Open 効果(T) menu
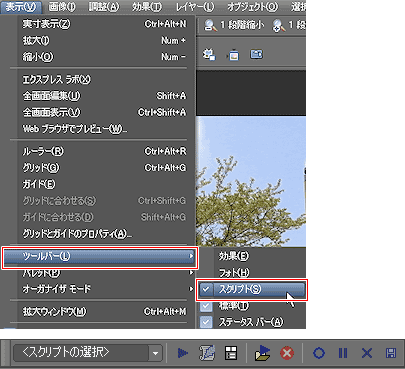The width and height of the screenshot is (405, 369). pyautogui.click(x=147, y=7)
